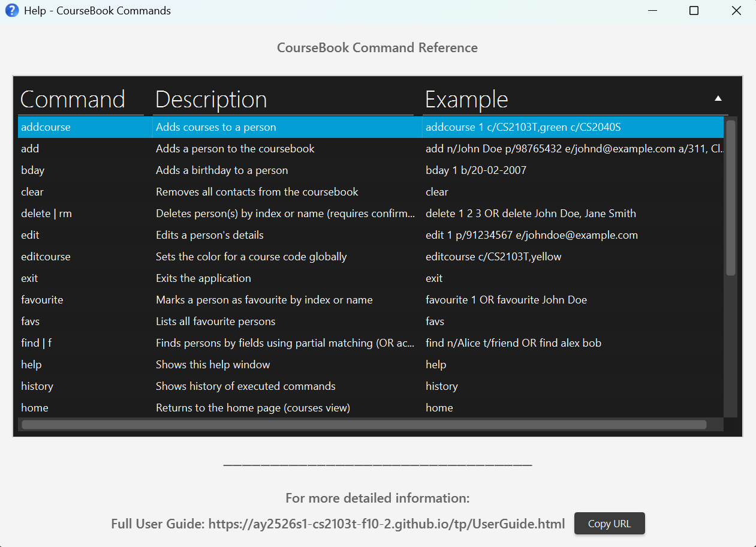Maximize the Help window
The width and height of the screenshot is (756, 547).
pos(694,11)
